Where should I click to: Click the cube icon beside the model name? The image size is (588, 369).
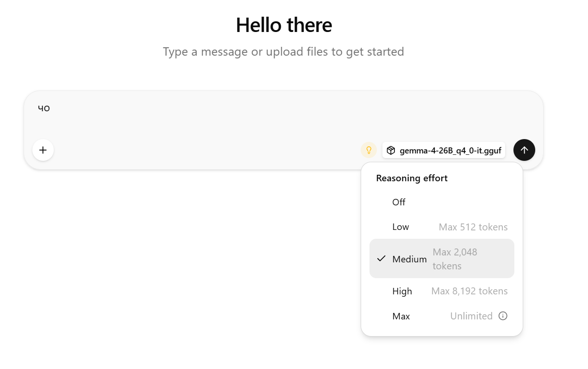tap(391, 150)
